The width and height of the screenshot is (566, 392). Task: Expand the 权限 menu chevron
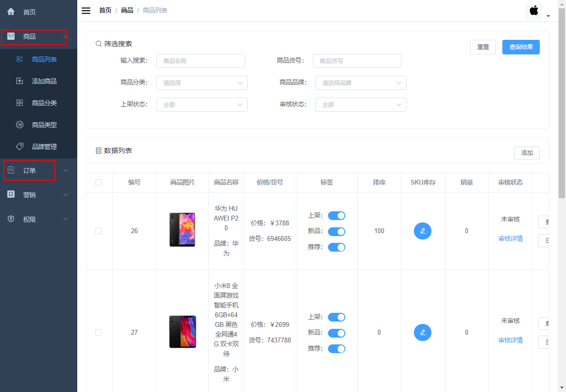(x=65, y=219)
